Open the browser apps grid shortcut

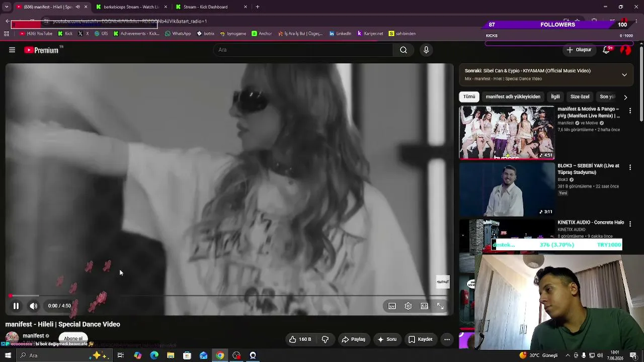click(7, 34)
